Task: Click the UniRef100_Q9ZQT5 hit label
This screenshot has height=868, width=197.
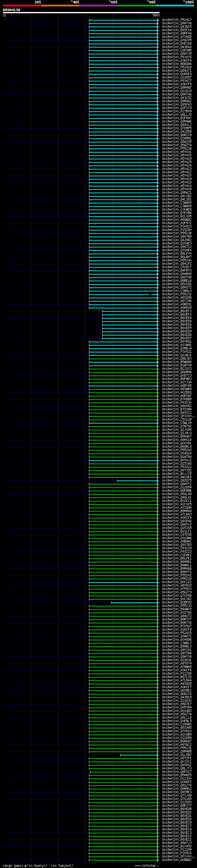Action: click(177, 481)
